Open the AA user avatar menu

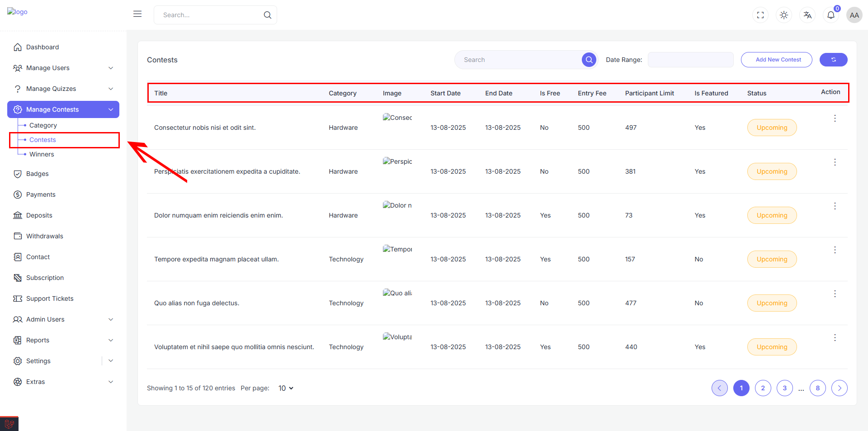pyautogui.click(x=854, y=15)
